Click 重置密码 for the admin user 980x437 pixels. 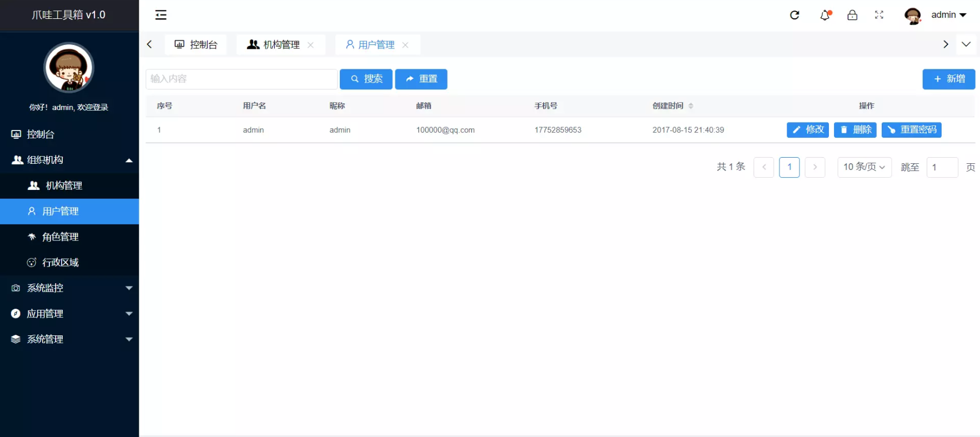coord(912,130)
